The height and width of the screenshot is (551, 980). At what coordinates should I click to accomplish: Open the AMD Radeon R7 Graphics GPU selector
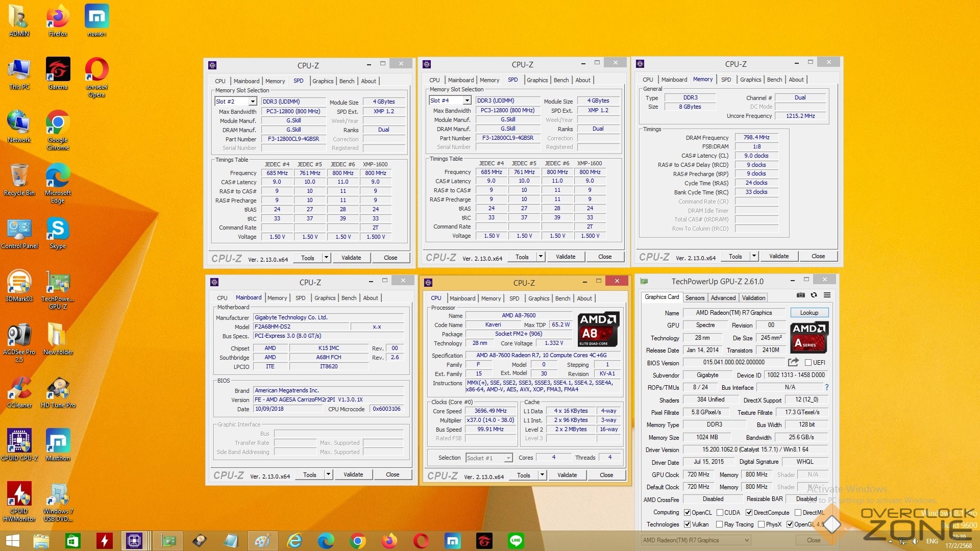click(696, 540)
